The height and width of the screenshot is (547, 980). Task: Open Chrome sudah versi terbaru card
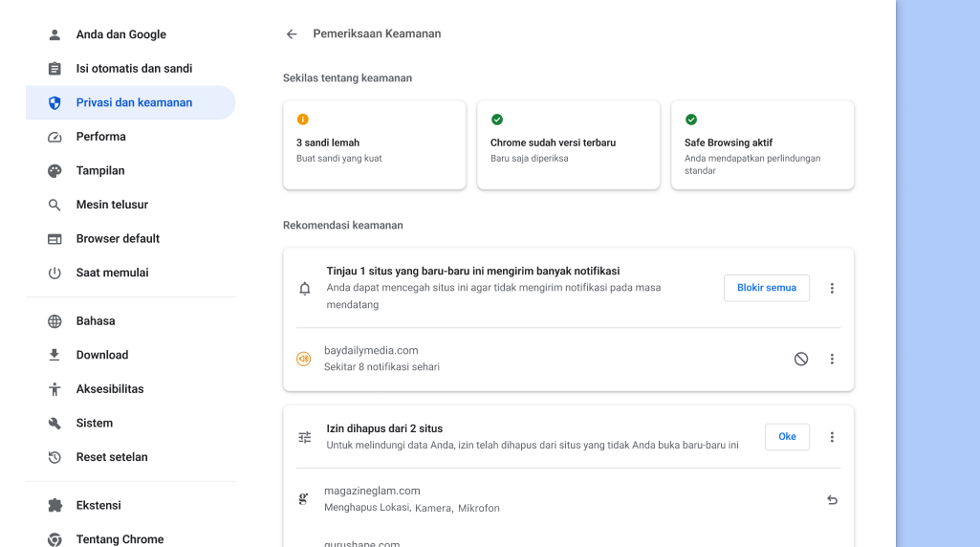(568, 145)
